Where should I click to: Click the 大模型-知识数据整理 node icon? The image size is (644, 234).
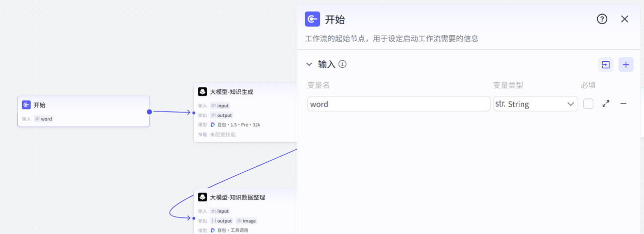click(202, 197)
